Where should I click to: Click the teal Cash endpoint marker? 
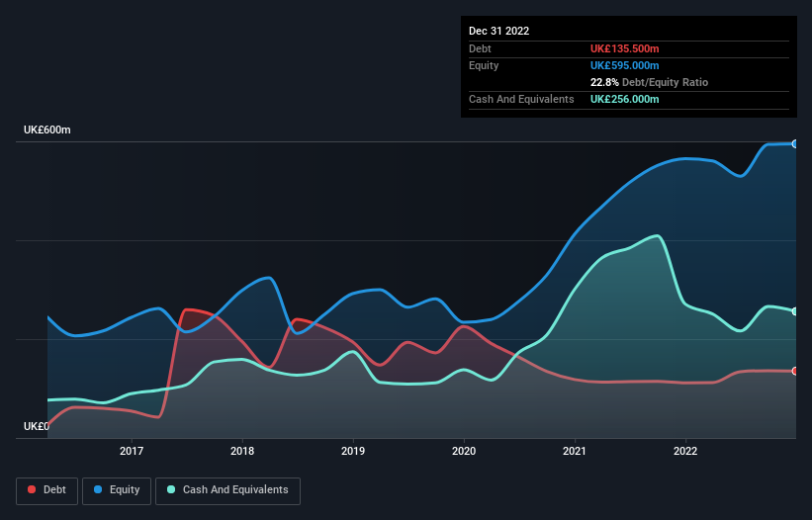pyautogui.click(x=795, y=311)
